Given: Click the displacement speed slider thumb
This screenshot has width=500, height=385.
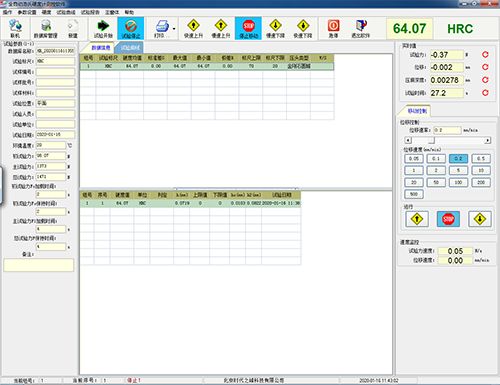Looking at the screenshot, I should click(x=432, y=140).
